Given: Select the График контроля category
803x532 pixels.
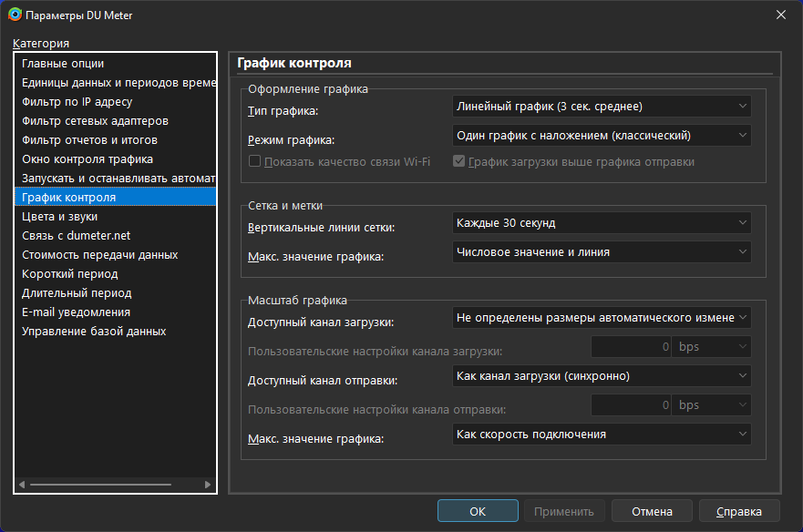Looking at the screenshot, I should [x=115, y=197].
